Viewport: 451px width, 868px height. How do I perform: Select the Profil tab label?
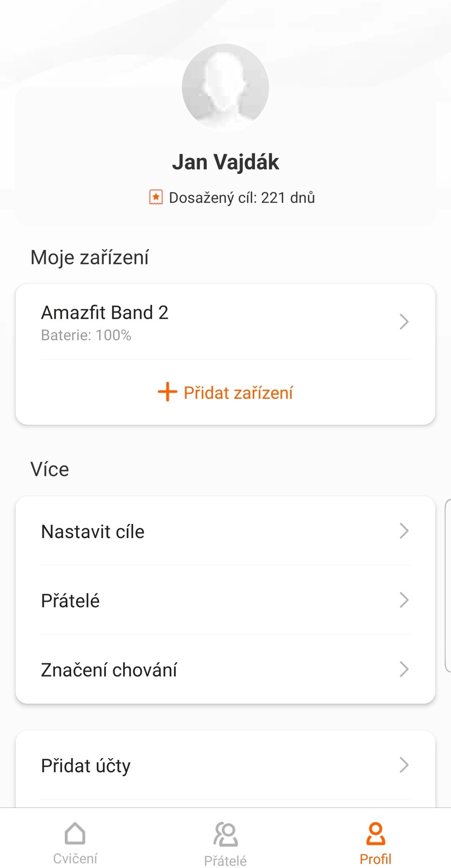coord(375,859)
